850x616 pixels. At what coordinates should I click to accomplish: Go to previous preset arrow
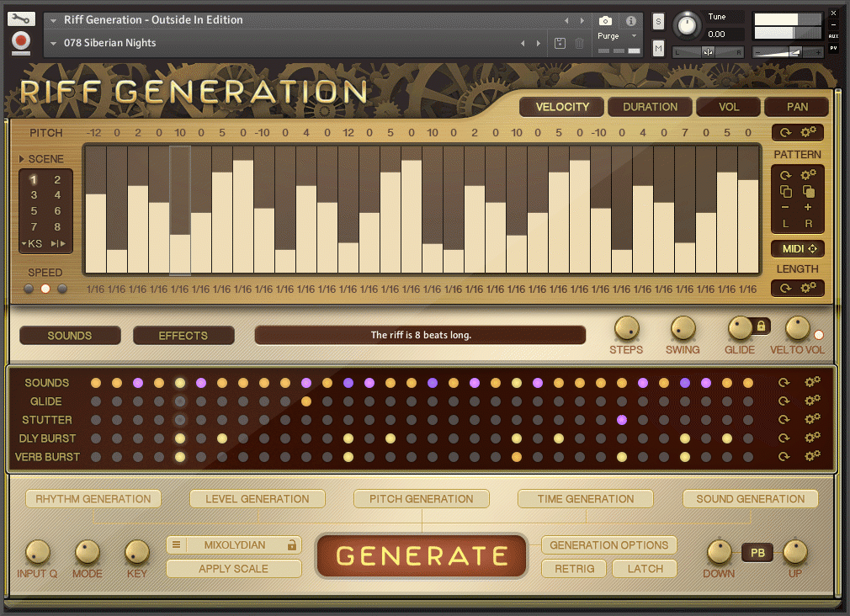pyautogui.click(x=523, y=43)
